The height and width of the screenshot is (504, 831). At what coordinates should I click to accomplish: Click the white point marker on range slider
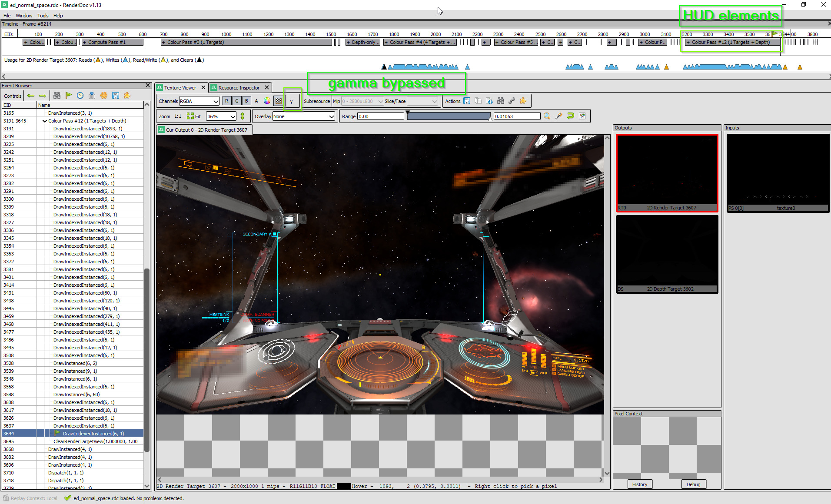click(x=490, y=119)
